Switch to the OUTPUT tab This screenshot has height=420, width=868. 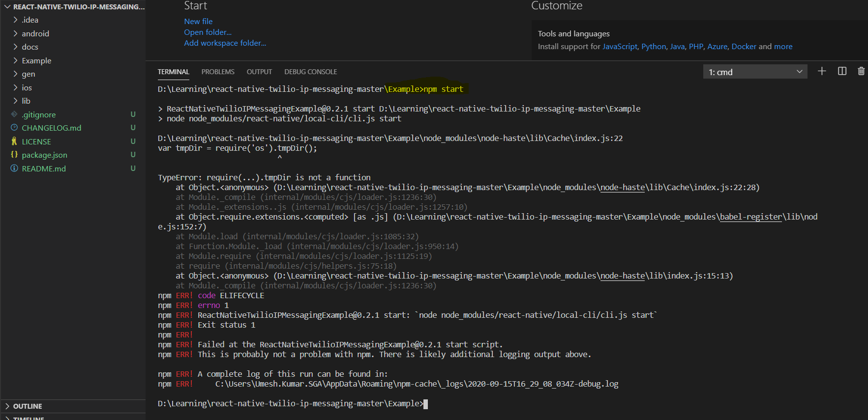259,72
